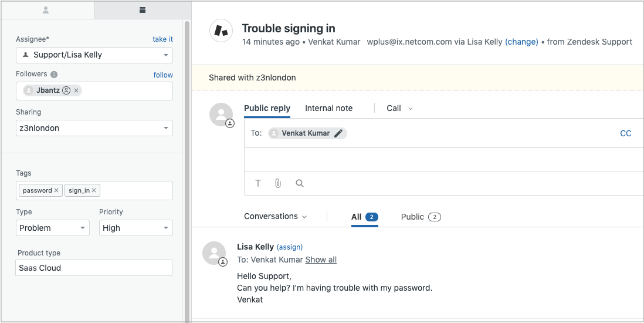The height and width of the screenshot is (323, 644).
Task: Click the Product type input field
Action: (x=94, y=268)
